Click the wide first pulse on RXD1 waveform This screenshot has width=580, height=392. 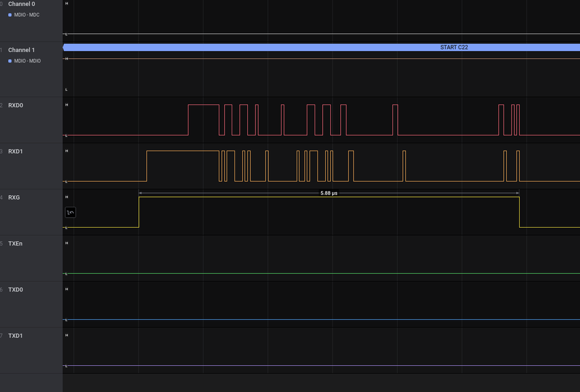click(x=183, y=166)
